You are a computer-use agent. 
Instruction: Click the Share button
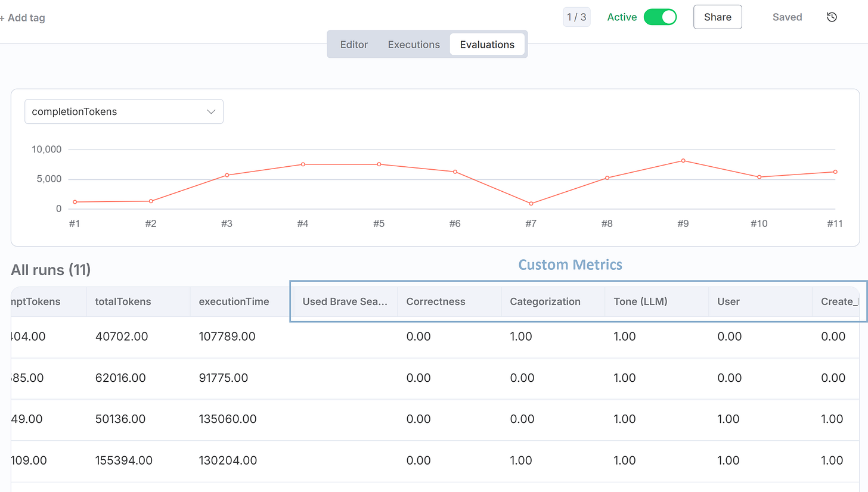click(717, 17)
